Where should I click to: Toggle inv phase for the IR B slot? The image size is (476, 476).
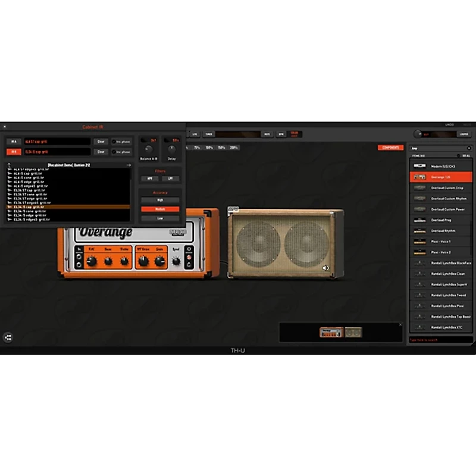[122, 151]
